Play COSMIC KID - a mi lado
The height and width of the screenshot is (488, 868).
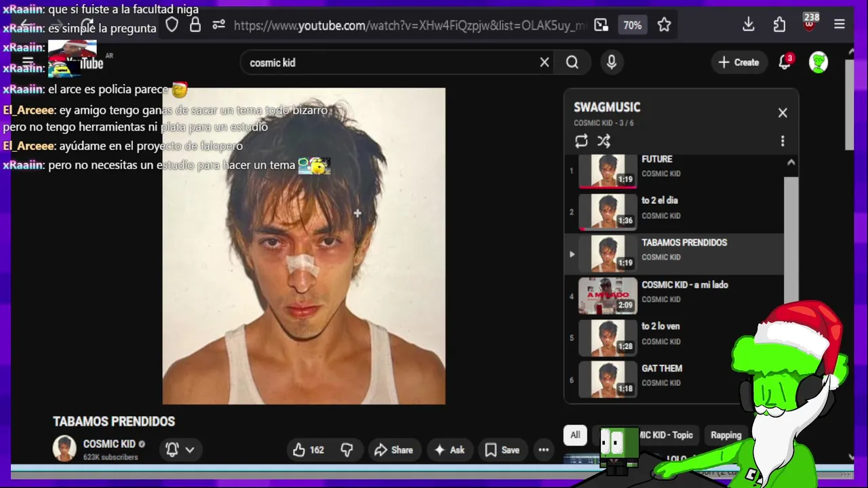point(674,296)
